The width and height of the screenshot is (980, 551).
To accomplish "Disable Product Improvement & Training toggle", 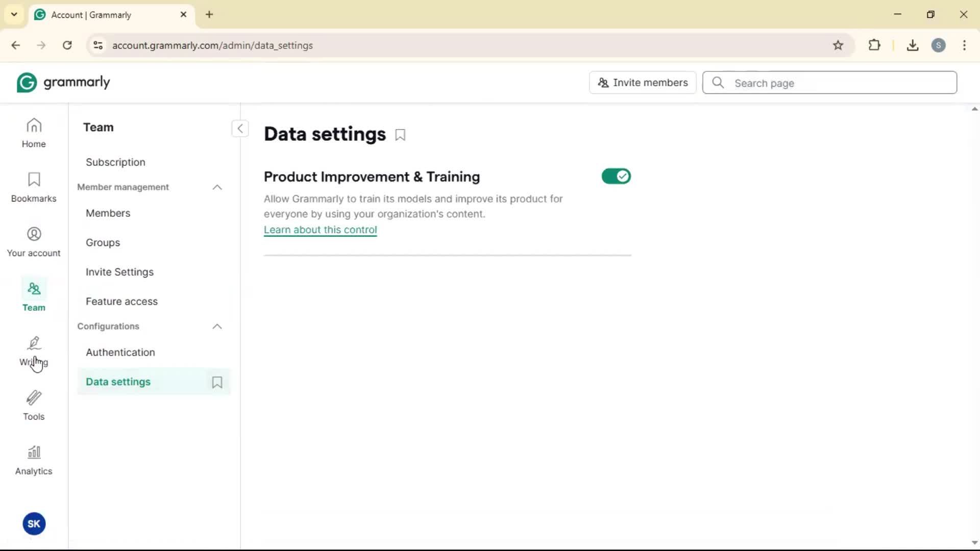I will point(616,177).
